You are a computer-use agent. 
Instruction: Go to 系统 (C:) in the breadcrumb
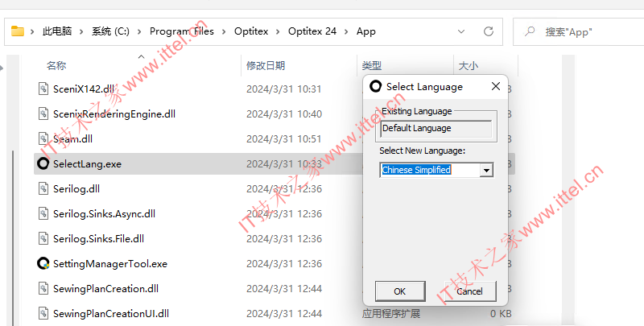[x=110, y=31]
